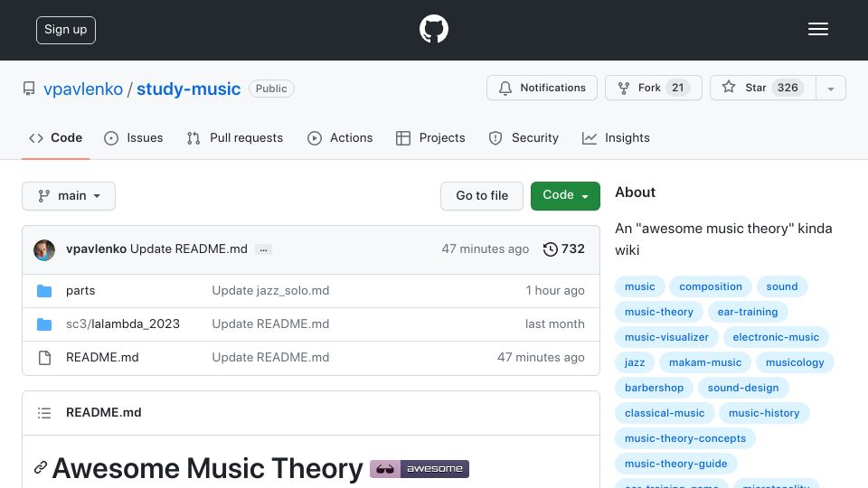The height and width of the screenshot is (488, 868).
Task: Click vpavlenko's avatar image
Action: click(44, 250)
